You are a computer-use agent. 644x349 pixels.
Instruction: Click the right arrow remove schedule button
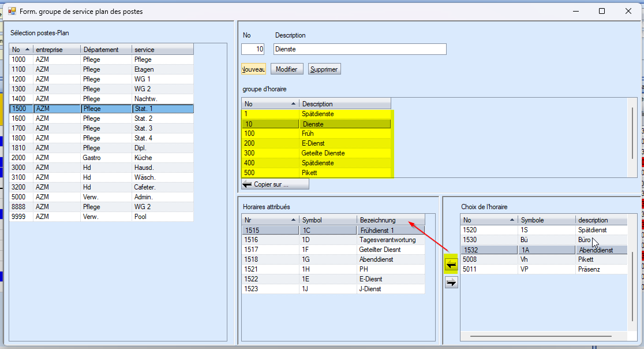[451, 282]
